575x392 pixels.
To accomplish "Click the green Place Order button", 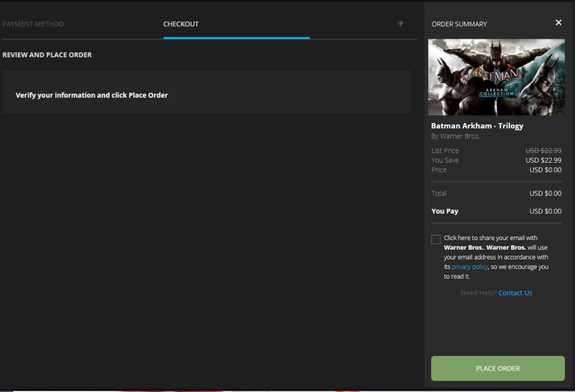I will (498, 368).
